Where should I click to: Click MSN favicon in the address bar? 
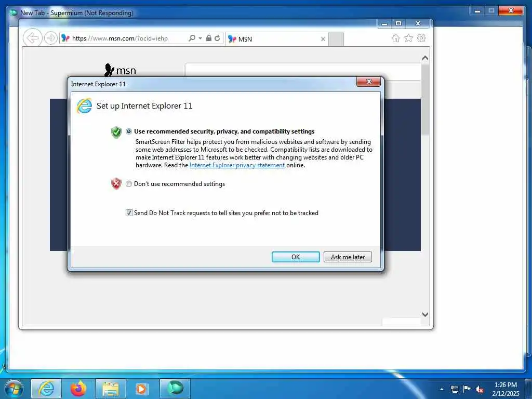click(65, 38)
